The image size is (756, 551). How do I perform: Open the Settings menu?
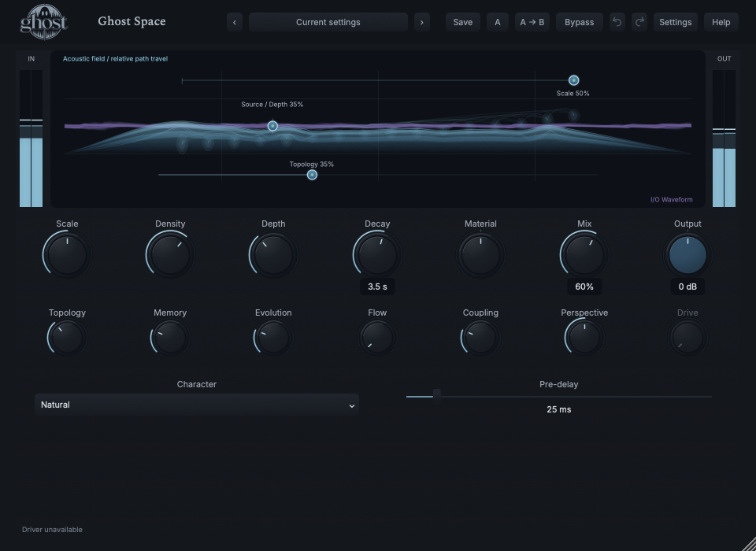pyautogui.click(x=675, y=22)
